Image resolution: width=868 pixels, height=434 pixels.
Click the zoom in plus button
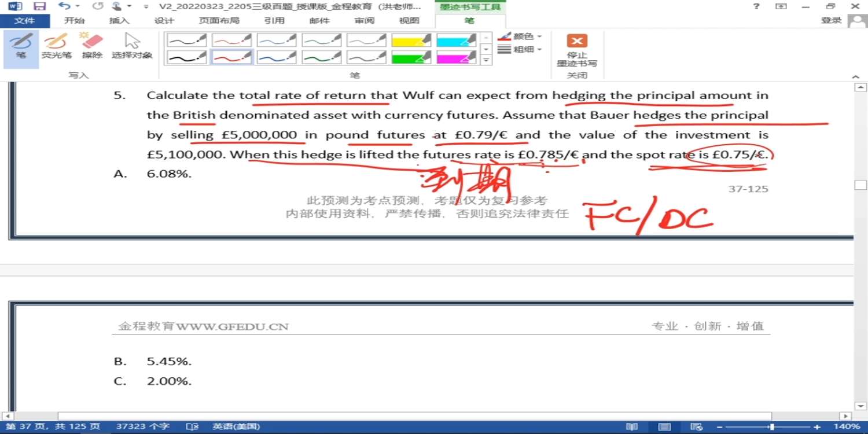tap(816, 427)
